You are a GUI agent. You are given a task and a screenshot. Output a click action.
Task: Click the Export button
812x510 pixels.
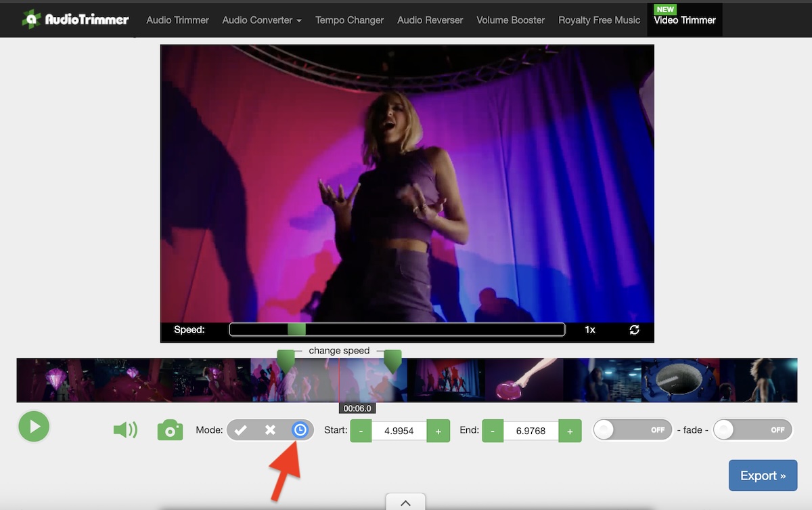[x=762, y=475]
